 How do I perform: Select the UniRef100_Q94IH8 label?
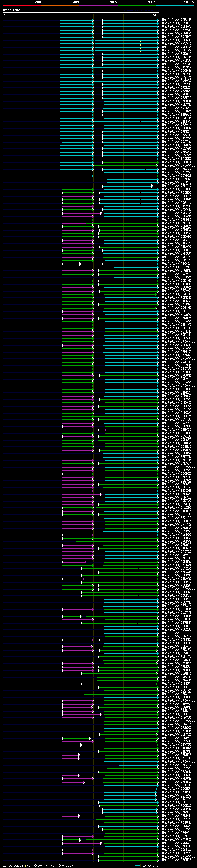177,294
